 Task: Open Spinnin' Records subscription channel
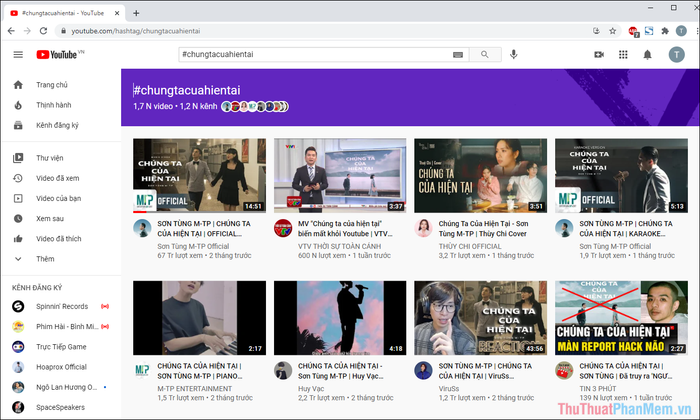pyautogui.click(x=61, y=306)
